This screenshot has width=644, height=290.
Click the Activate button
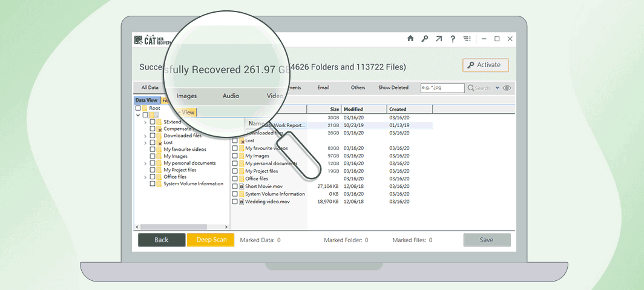(485, 65)
